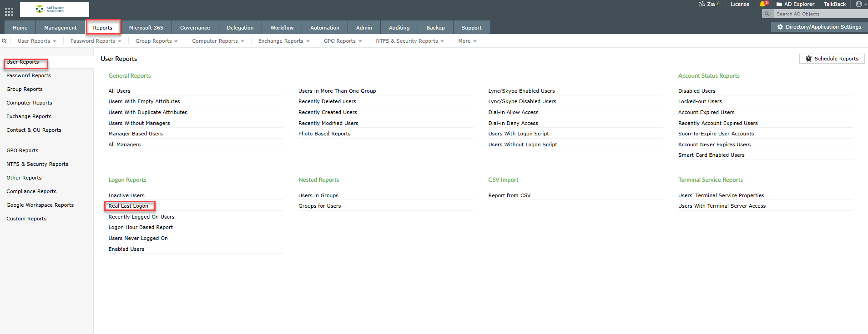Click the Search AD Objects field
Image resolution: width=868 pixels, height=334 pixels.
coord(819,14)
